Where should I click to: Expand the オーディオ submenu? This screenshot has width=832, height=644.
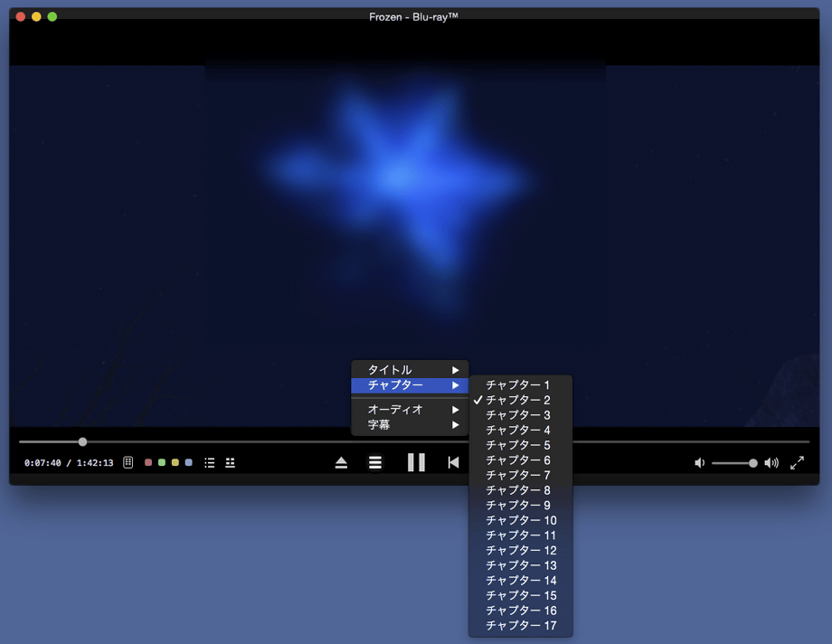(x=410, y=410)
